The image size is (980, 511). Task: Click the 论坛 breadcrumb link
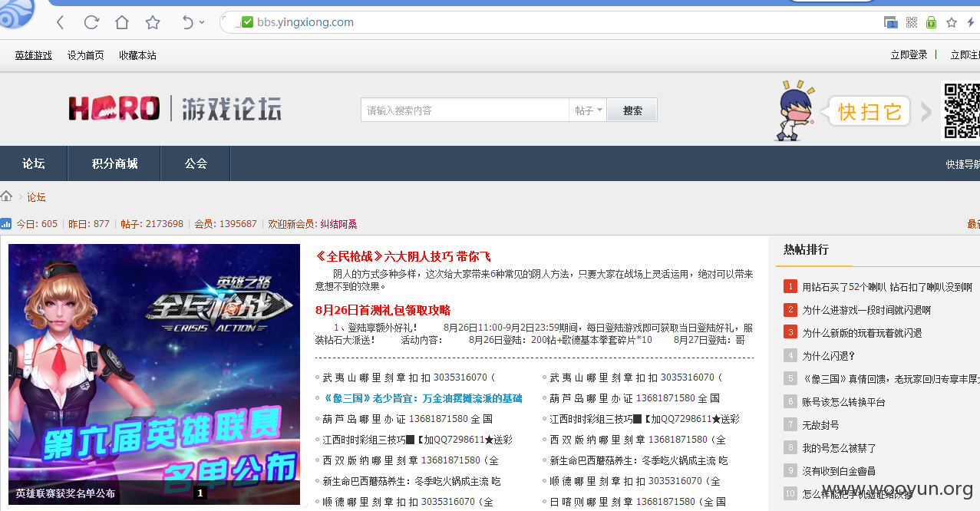pos(36,197)
